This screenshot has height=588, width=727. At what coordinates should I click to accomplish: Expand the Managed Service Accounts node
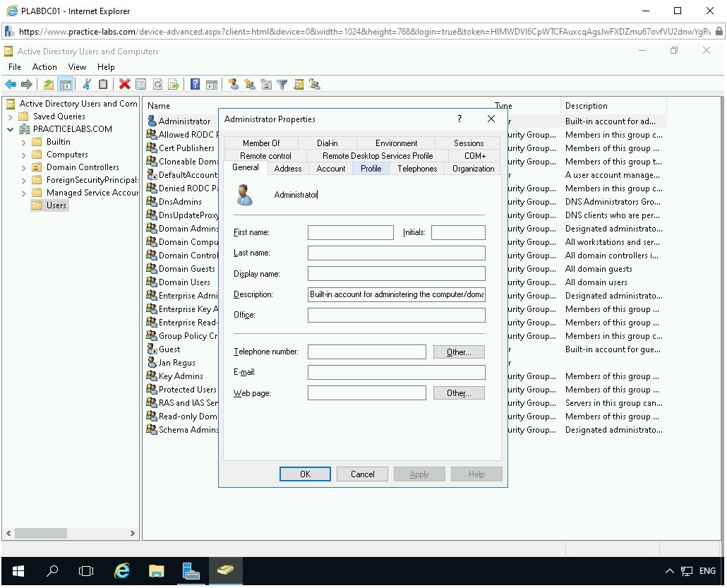[x=24, y=193]
